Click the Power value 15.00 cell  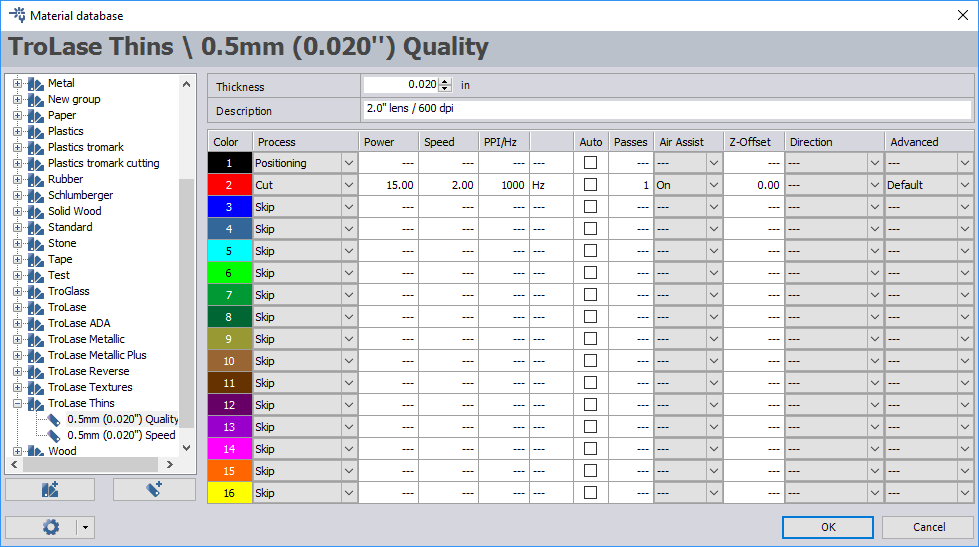388,185
